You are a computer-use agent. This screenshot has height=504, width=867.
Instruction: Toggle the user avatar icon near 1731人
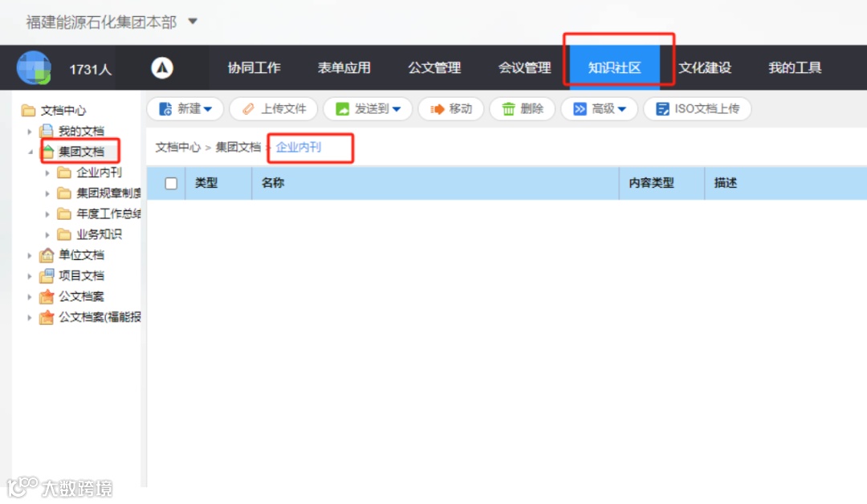(34, 67)
